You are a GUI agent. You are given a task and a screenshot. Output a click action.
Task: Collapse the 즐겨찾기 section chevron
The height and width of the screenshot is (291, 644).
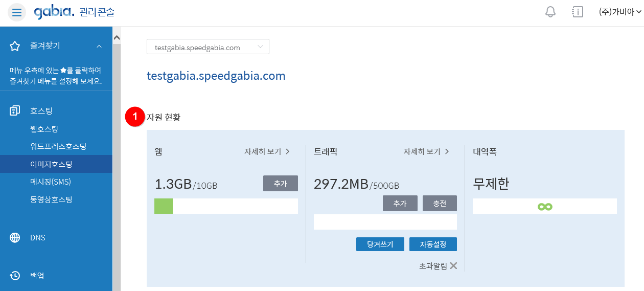(x=99, y=46)
